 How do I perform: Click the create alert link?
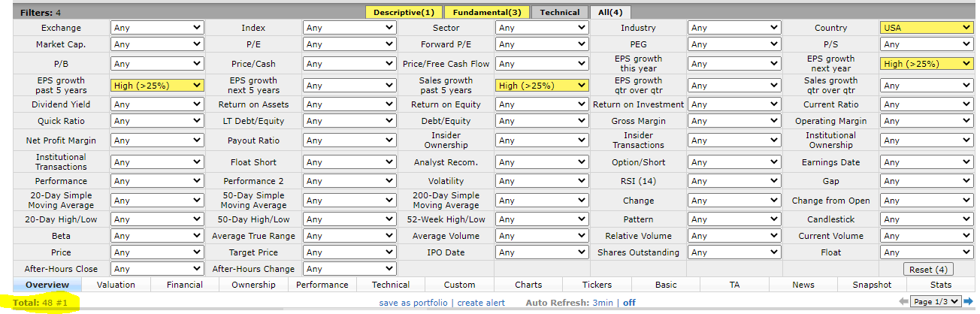coord(481,303)
